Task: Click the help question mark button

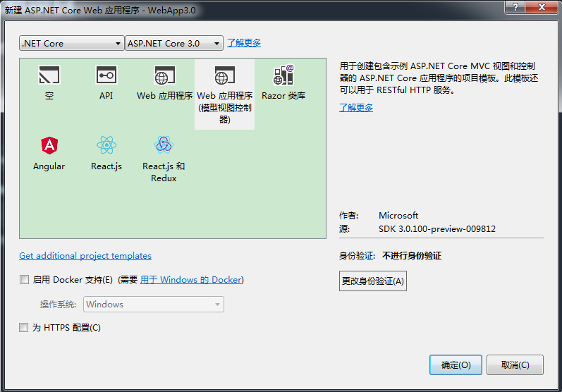Action: click(515, 7)
